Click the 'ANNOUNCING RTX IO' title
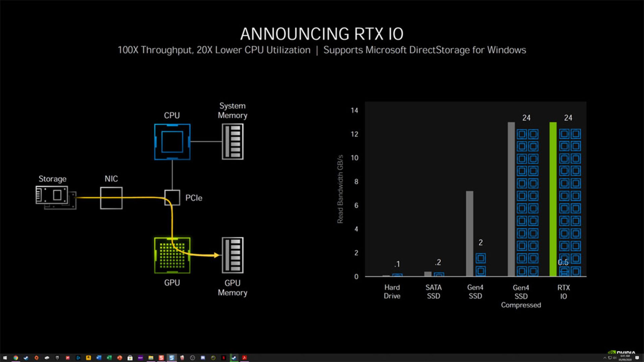The height and width of the screenshot is (362, 644). click(322, 34)
